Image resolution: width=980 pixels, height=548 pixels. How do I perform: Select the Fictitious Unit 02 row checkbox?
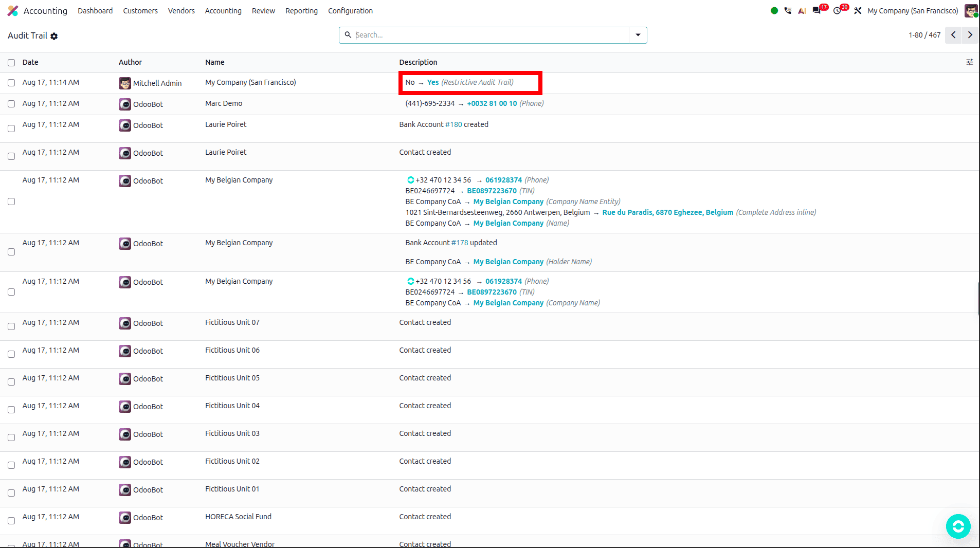pyautogui.click(x=11, y=465)
